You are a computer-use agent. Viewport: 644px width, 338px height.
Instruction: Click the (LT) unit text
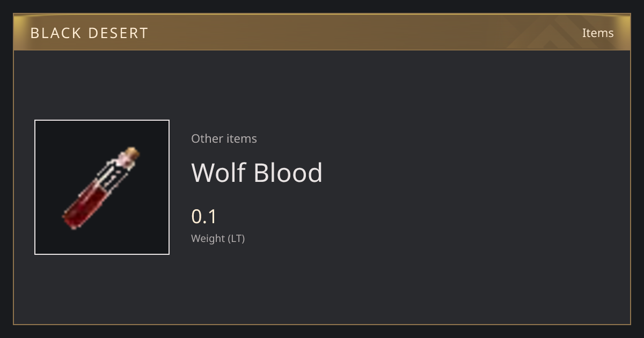(237, 238)
